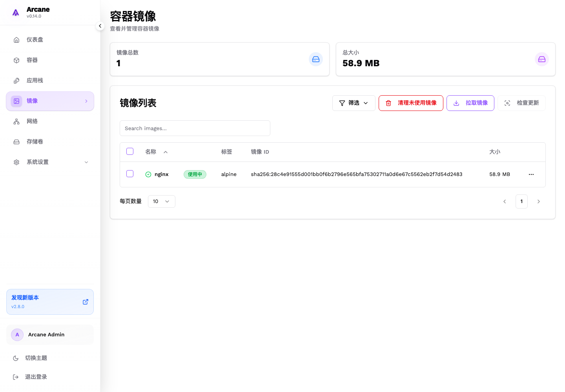Click the logout arrow icon
This screenshot has height=392, width=565.
click(16, 377)
